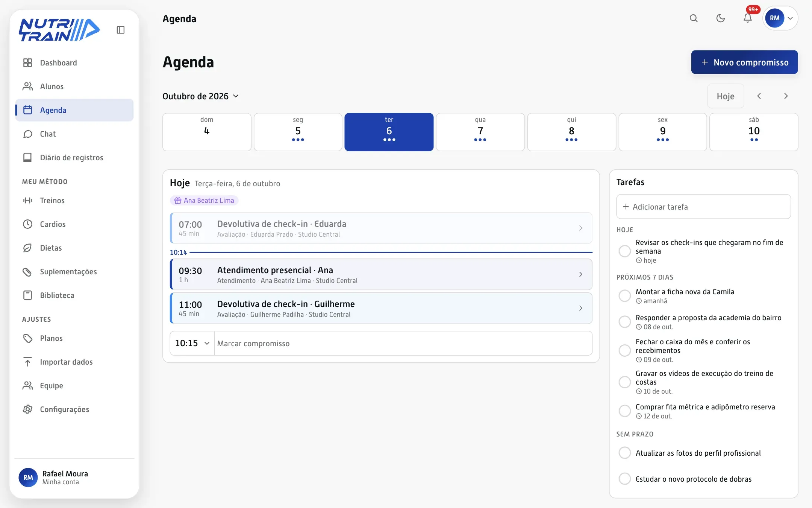Image resolution: width=812 pixels, height=508 pixels.
Task: Check Fechar o caixa do mês task
Action: [625, 350]
